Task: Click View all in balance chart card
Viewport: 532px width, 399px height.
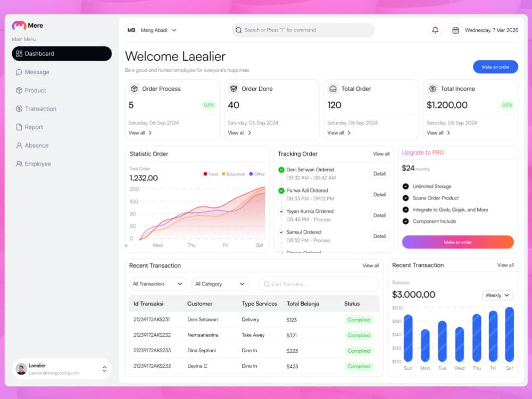Action: pyautogui.click(x=505, y=265)
